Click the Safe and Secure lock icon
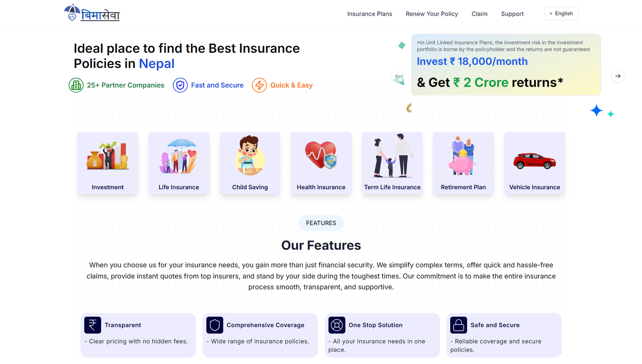Screen dimensions: 642x364 coord(459,325)
